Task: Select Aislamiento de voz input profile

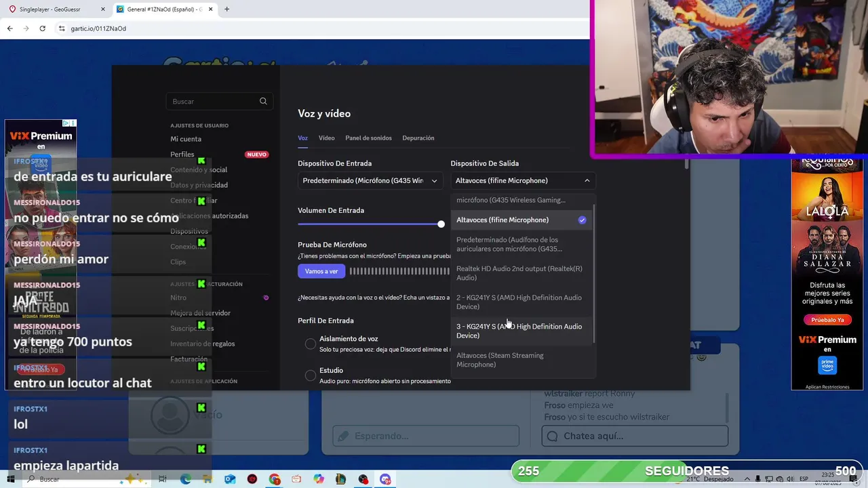Action: click(x=311, y=344)
